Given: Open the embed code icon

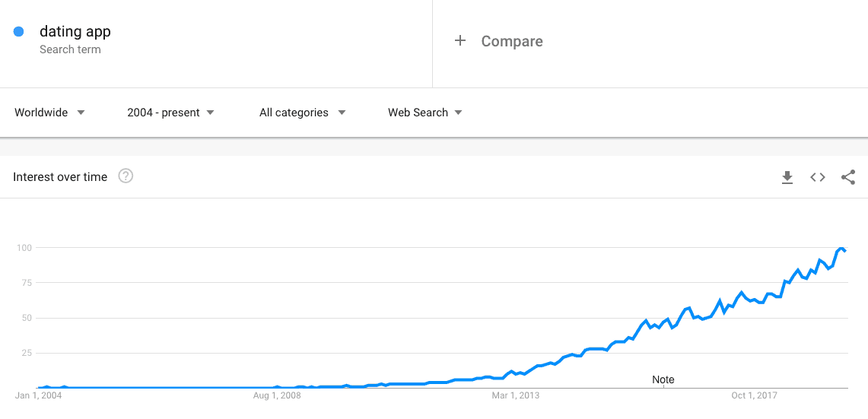Looking at the screenshot, I should 818,177.
